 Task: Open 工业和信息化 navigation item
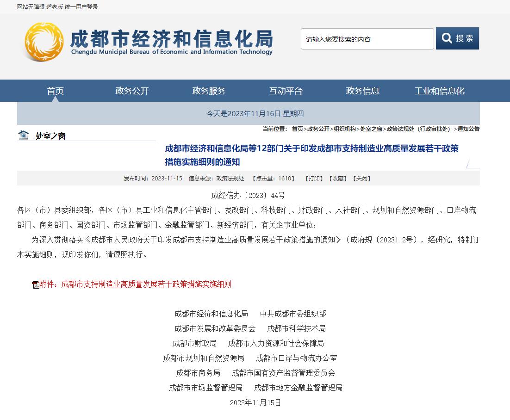coord(439,91)
